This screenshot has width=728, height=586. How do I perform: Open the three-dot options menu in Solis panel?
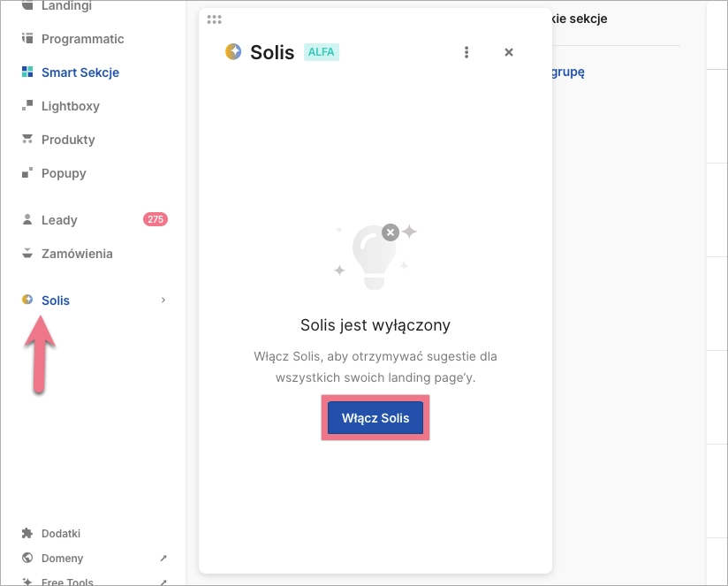pos(466,52)
